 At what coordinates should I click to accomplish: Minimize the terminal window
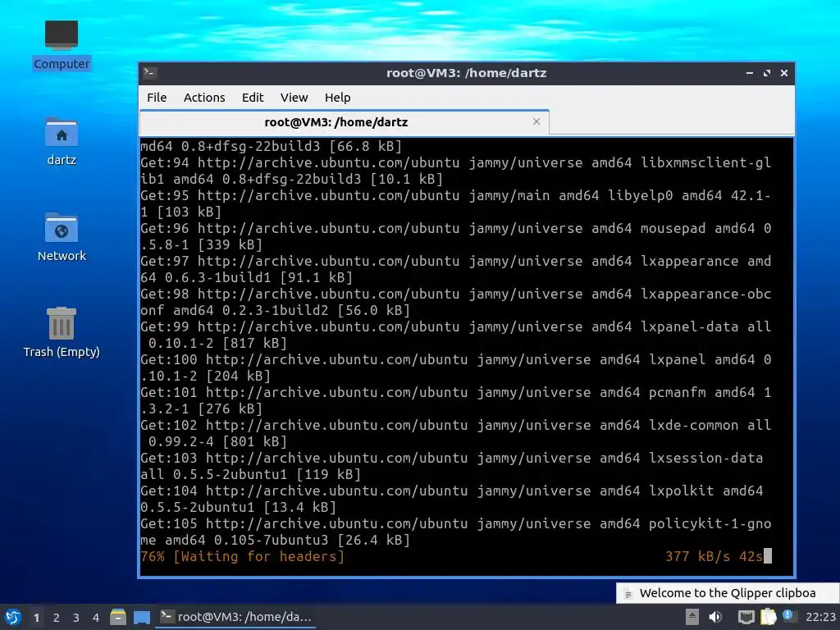(750, 73)
